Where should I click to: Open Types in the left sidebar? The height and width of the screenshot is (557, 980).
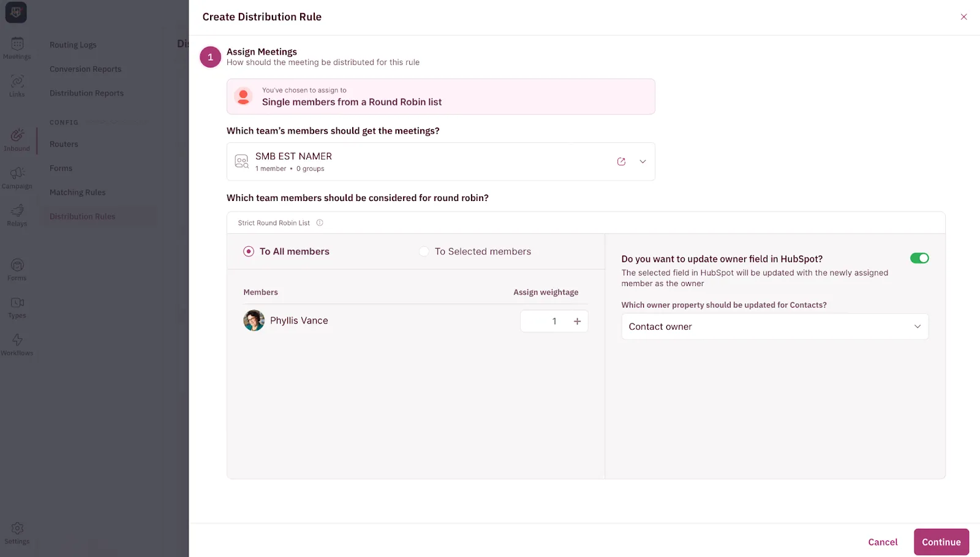tap(17, 307)
